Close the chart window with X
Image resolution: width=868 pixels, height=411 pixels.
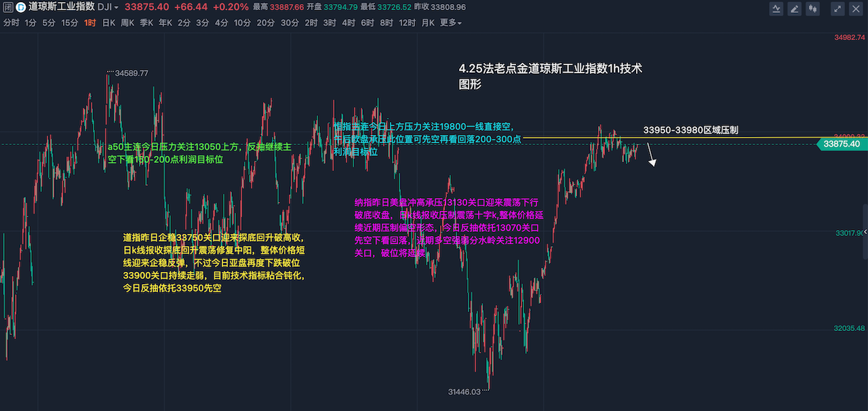click(856, 9)
